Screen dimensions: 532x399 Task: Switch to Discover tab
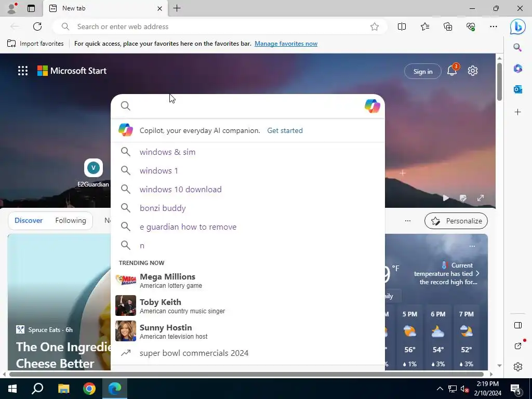[29, 220]
